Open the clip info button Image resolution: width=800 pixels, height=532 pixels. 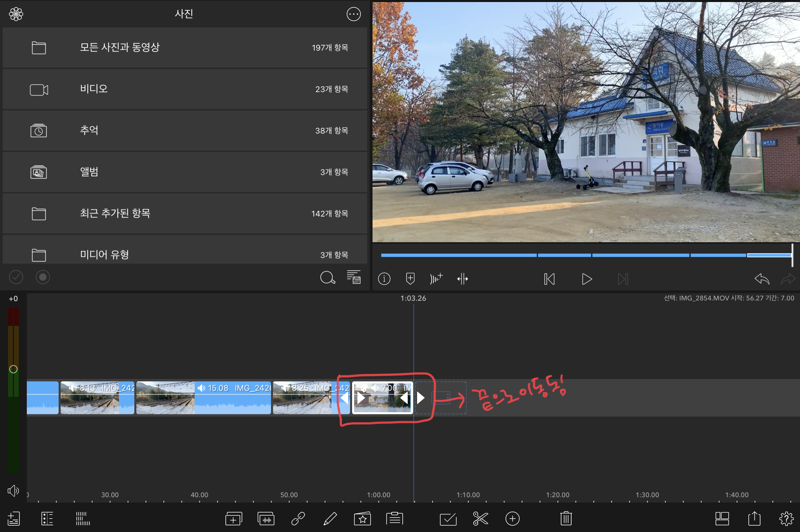click(384, 279)
